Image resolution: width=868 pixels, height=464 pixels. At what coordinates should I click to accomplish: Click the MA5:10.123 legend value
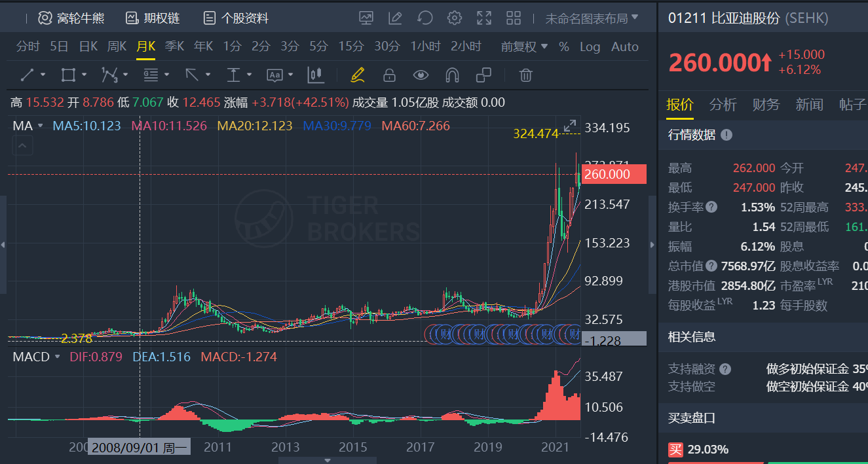[x=86, y=126]
